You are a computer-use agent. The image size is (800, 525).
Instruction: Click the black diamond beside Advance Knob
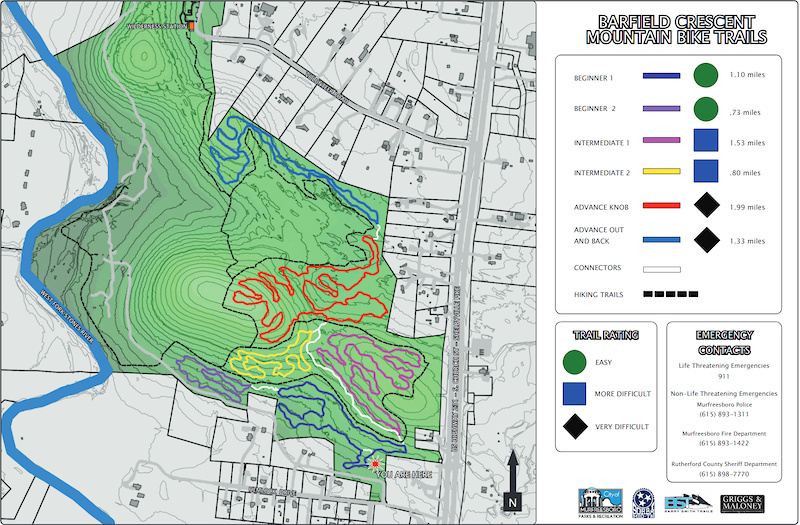(707, 206)
